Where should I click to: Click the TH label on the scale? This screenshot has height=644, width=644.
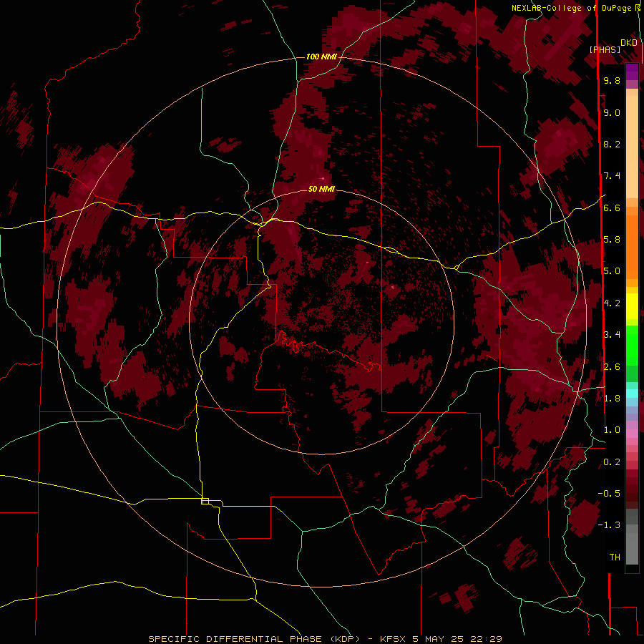615,557
